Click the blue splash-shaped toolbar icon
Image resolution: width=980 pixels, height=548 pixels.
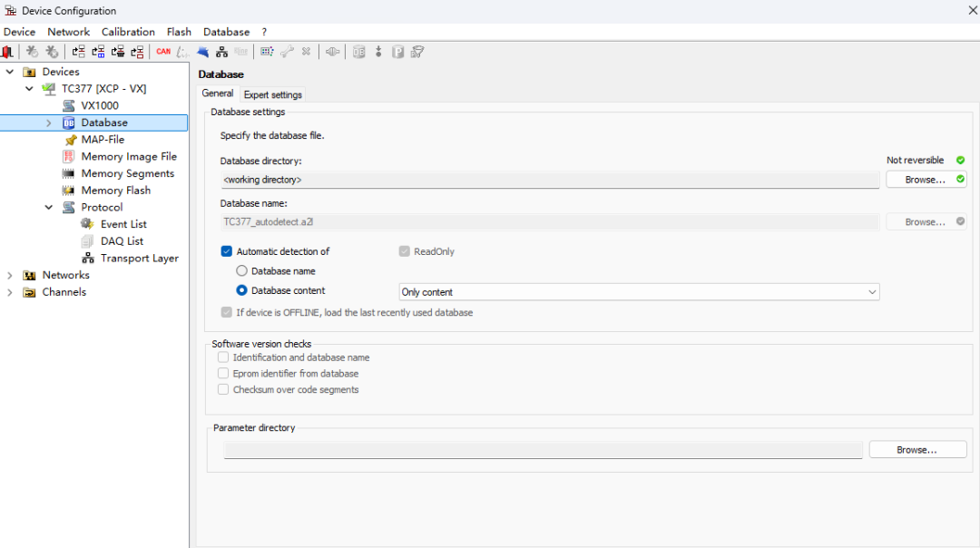click(202, 52)
